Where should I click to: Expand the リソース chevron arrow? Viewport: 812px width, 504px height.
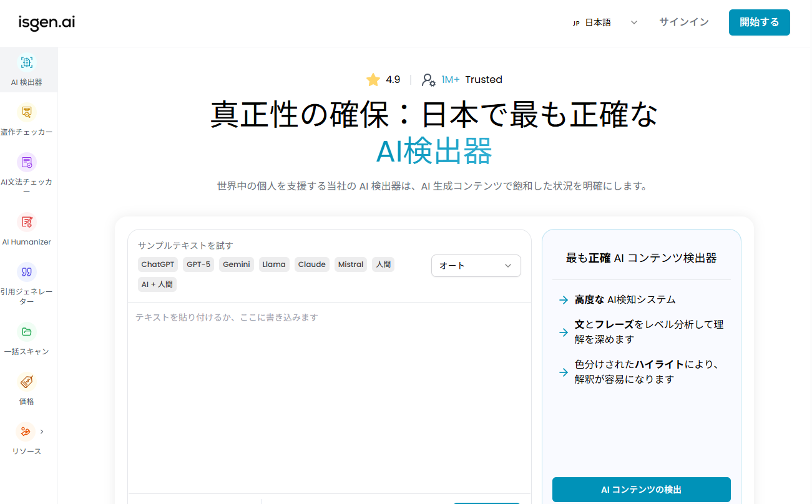pos(42,431)
